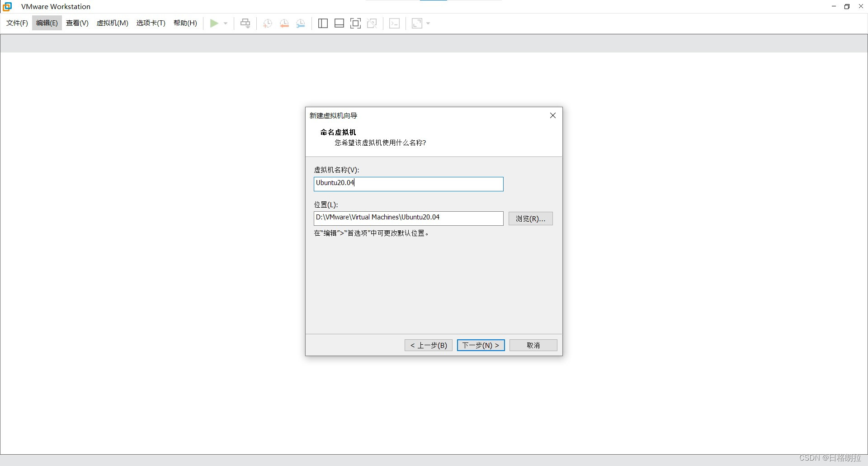Open the 帮助(H) menu

185,23
